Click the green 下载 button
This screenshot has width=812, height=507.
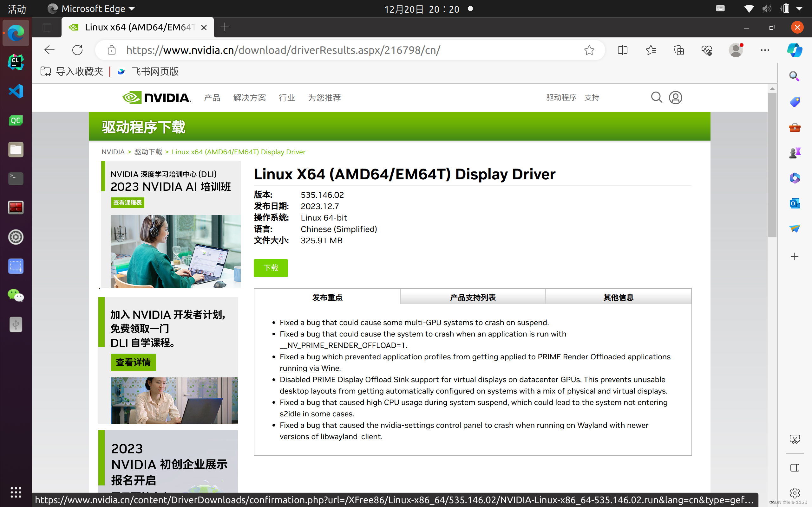271,268
